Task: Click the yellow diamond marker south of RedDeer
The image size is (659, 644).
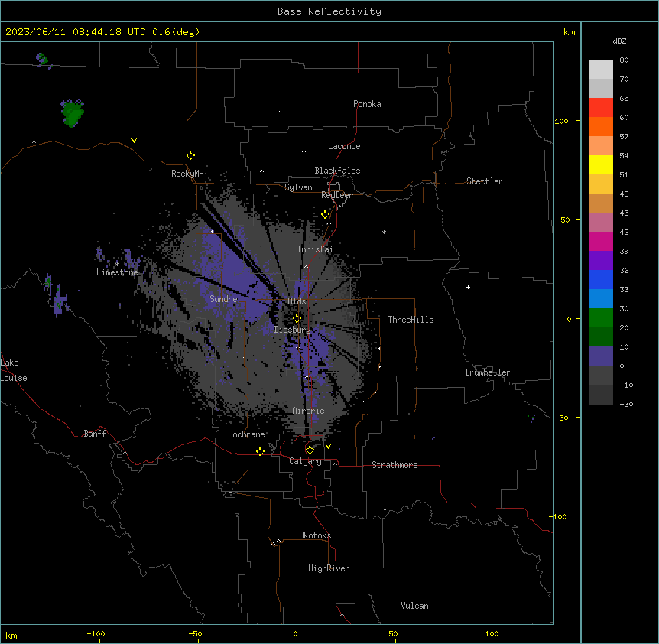Action: pos(325,215)
